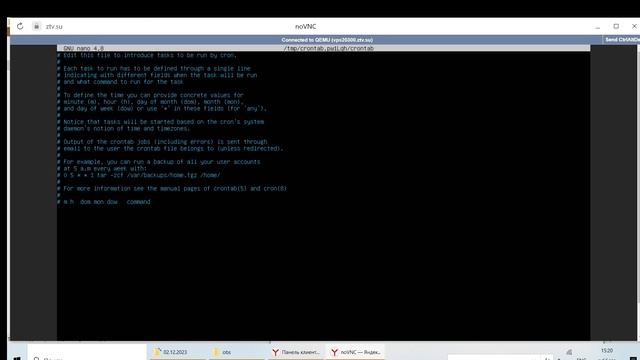This screenshot has height=360, width=640.
Task: Click the line "# and day of week (dow) or use '*'"
Action: coord(162,109)
